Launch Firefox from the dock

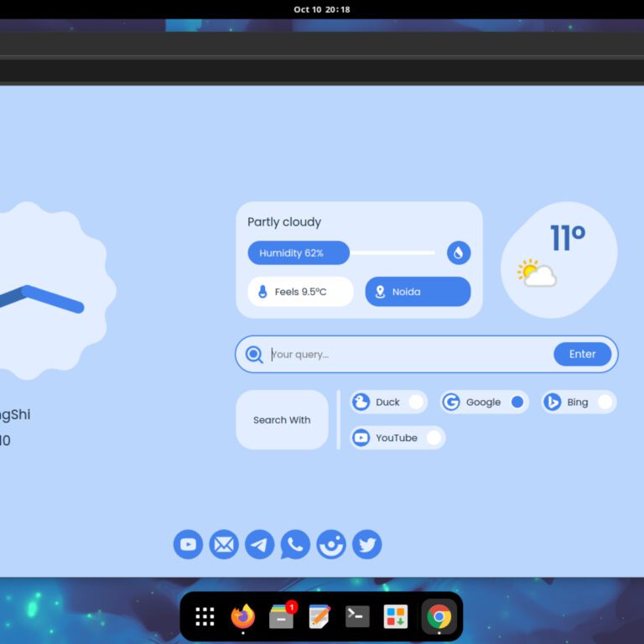coord(243,616)
